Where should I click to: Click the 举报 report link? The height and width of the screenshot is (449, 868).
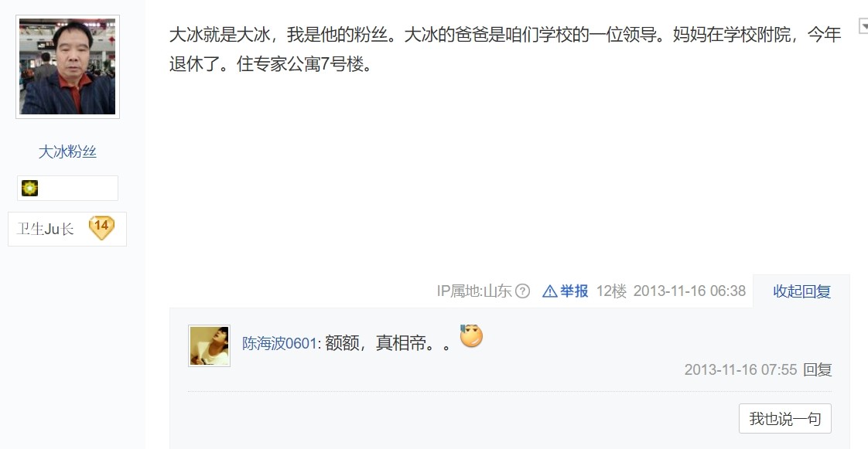tap(574, 291)
